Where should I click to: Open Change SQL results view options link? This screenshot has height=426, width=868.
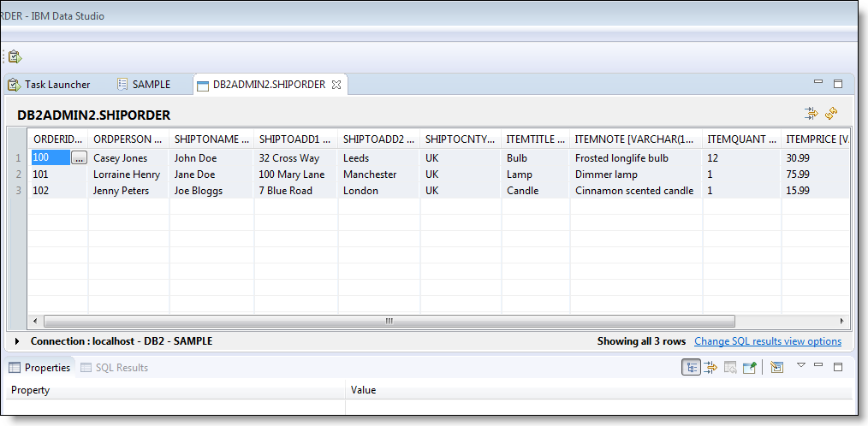pyautogui.click(x=768, y=341)
